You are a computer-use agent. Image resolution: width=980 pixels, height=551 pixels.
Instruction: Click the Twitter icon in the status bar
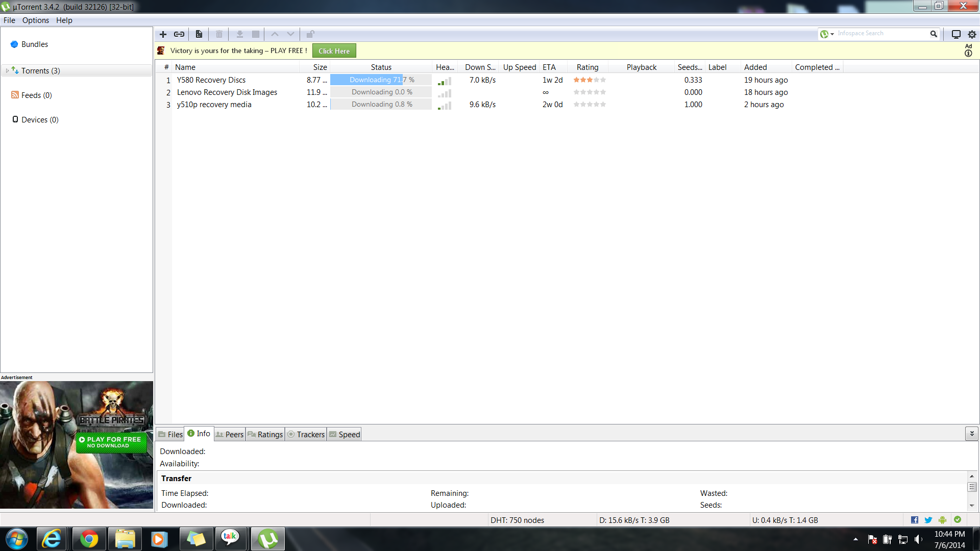coord(928,520)
